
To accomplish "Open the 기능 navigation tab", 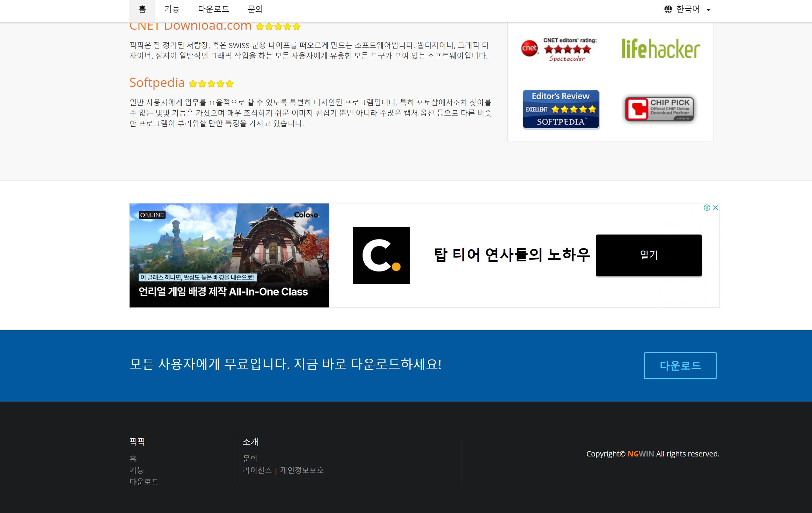I will [172, 9].
